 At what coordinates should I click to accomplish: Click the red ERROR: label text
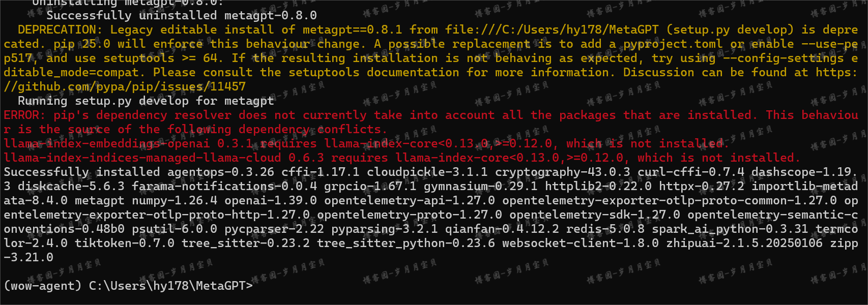click(x=24, y=115)
